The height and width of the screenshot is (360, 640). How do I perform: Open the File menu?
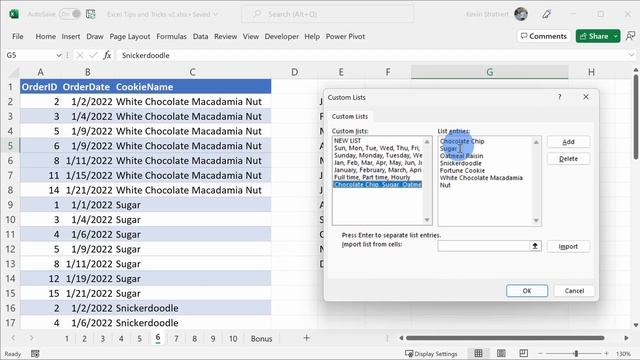(x=18, y=36)
